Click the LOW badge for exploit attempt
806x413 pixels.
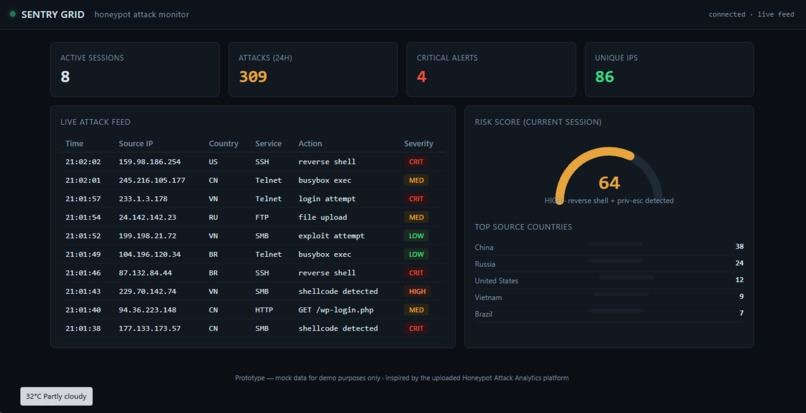(416, 236)
